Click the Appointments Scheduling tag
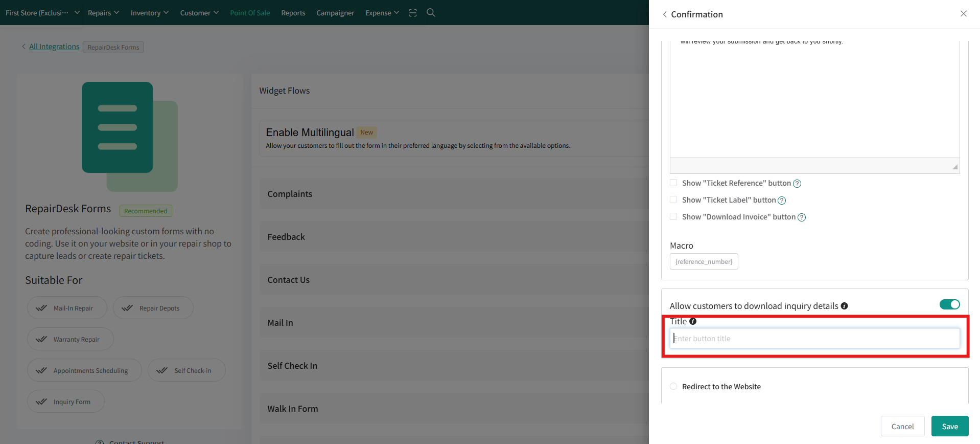 [x=84, y=370]
